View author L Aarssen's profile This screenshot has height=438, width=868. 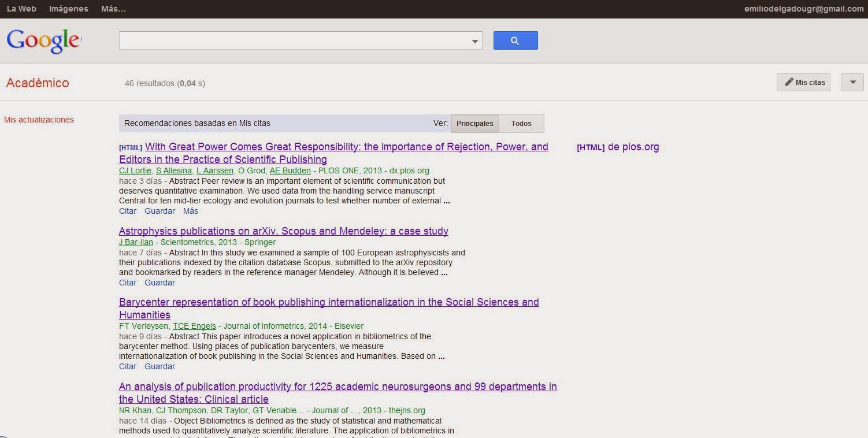click(214, 170)
